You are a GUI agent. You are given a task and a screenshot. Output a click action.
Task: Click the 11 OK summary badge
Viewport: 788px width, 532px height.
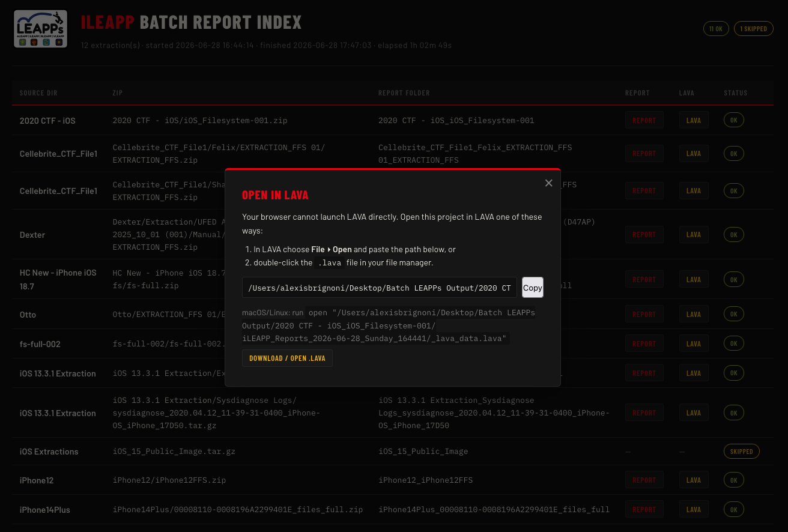(x=716, y=28)
